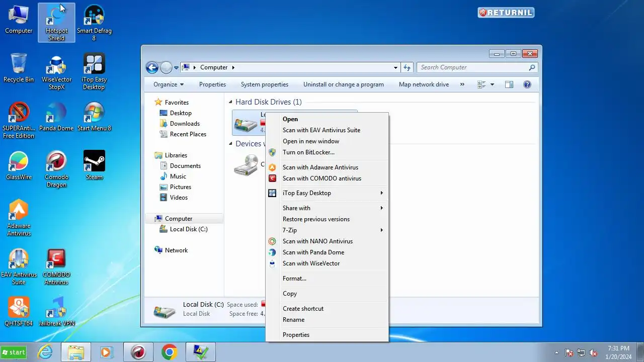Click the Explorer back navigation arrow
The height and width of the screenshot is (362, 644).
pos(151,67)
